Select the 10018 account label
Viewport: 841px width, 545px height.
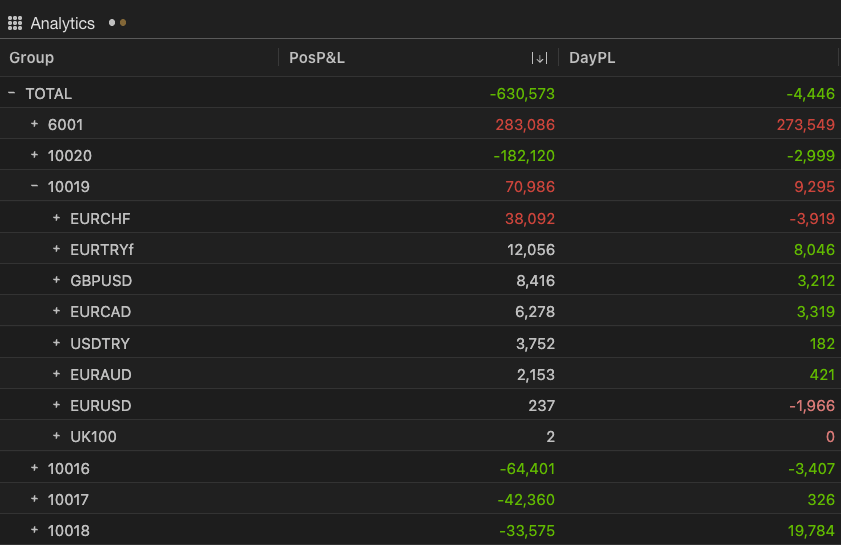pyautogui.click(x=69, y=531)
